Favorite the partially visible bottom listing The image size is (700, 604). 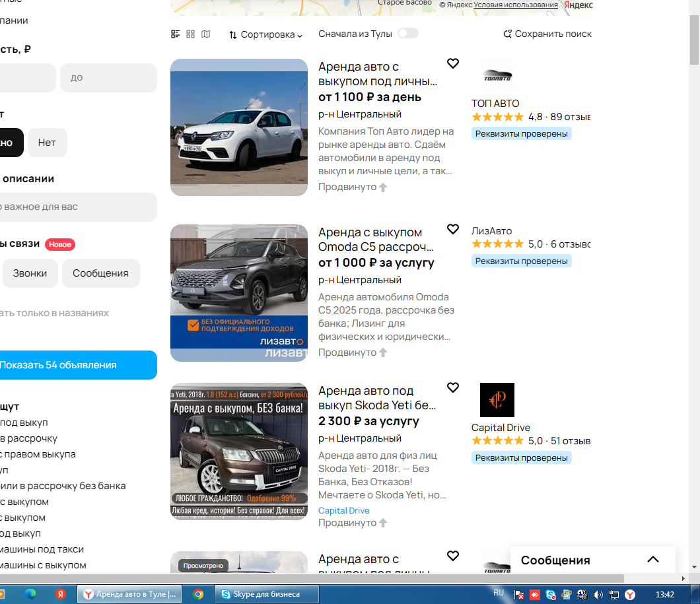coord(452,556)
